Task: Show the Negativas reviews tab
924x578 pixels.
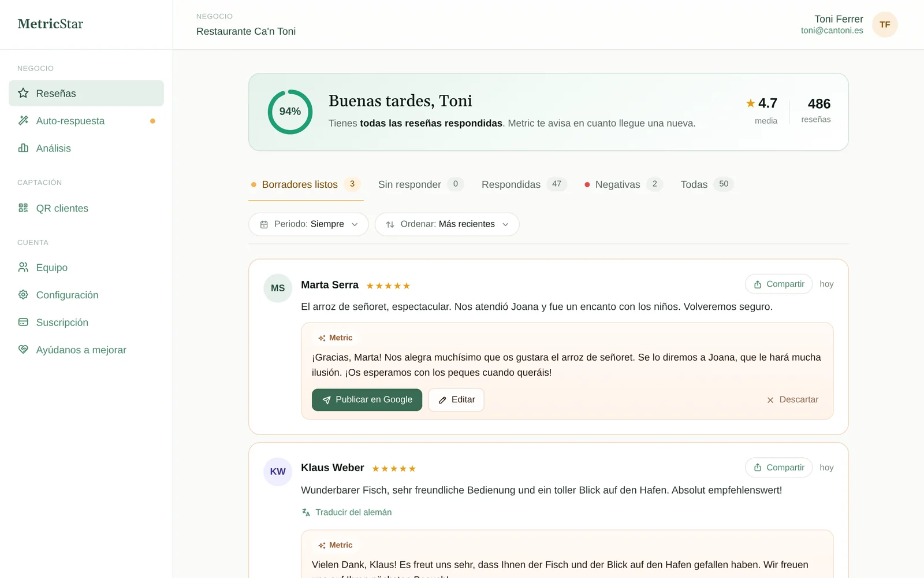Action: (x=624, y=184)
